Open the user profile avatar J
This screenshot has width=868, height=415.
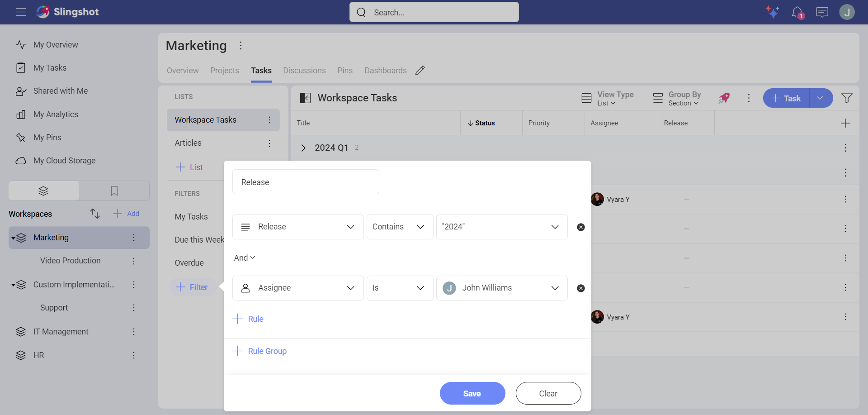pos(847,12)
